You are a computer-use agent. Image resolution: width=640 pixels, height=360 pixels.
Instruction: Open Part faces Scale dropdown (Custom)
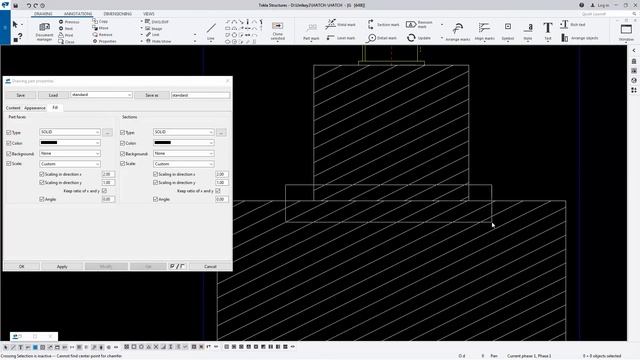pos(70,164)
